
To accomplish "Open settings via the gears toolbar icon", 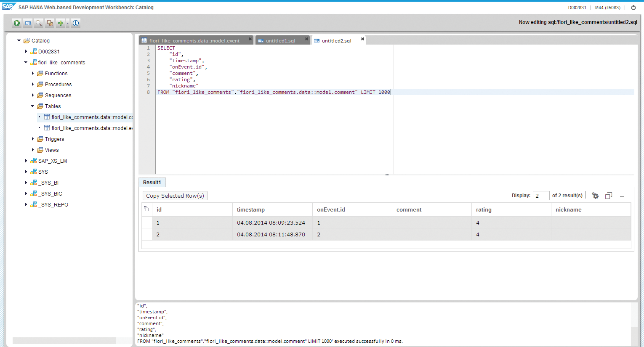I will pos(50,23).
